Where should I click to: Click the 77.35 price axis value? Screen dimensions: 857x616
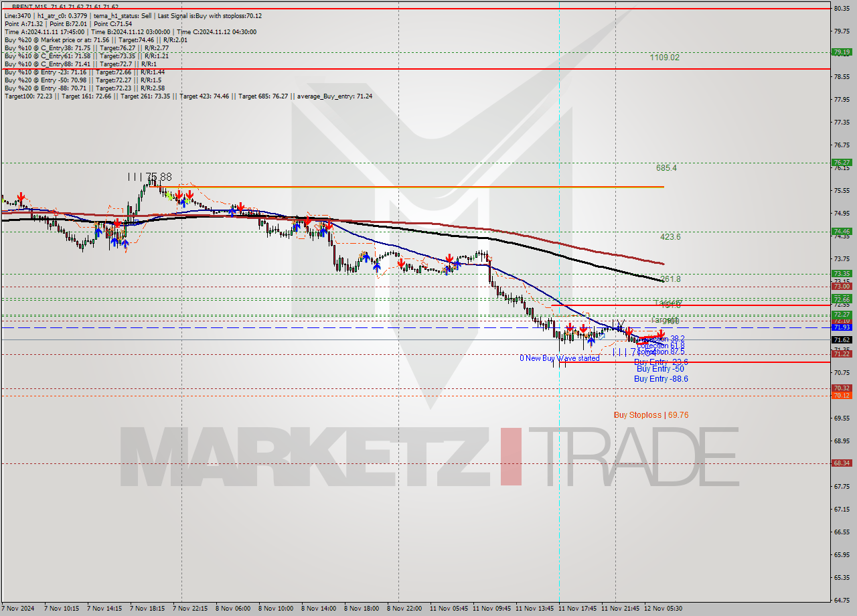842,122
